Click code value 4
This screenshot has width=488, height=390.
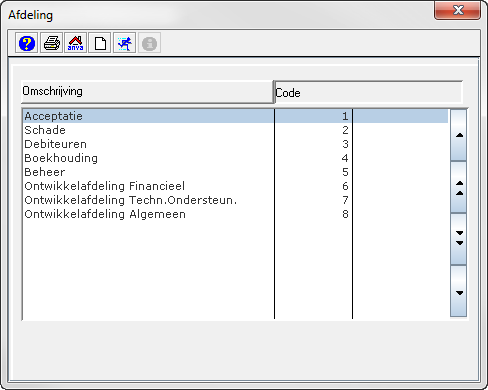point(345,158)
